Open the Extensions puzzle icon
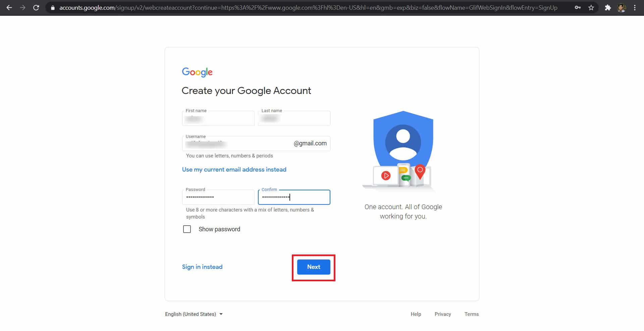Image resolution: width=644 pixels, height=331 pixels. click(608, 7)
